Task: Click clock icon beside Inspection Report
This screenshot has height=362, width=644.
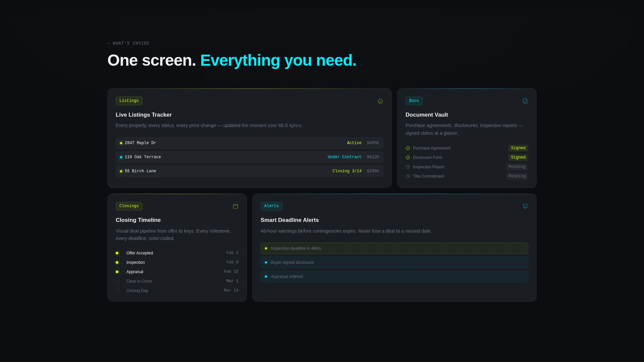Action: 408,167
